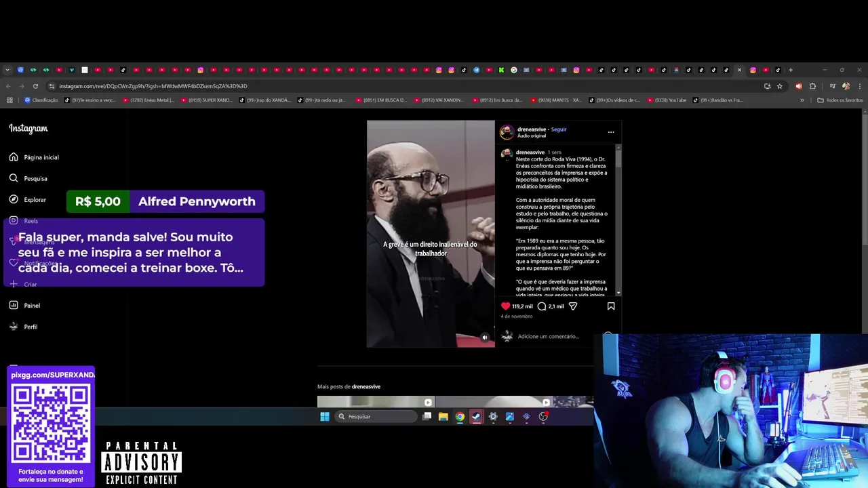The width and height of the screenshot is (868, 488).
Task: Open first thumbnail under Mais posts
Action: 376,401
